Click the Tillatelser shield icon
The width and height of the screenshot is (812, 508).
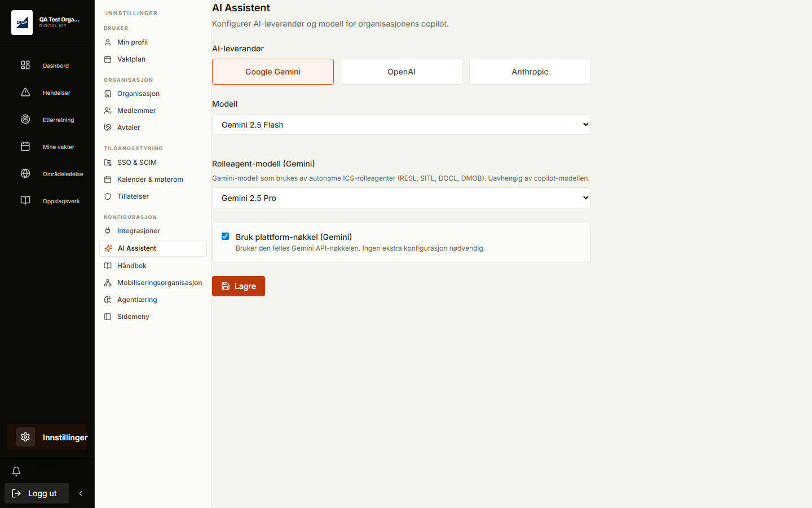tap(108, 196)
